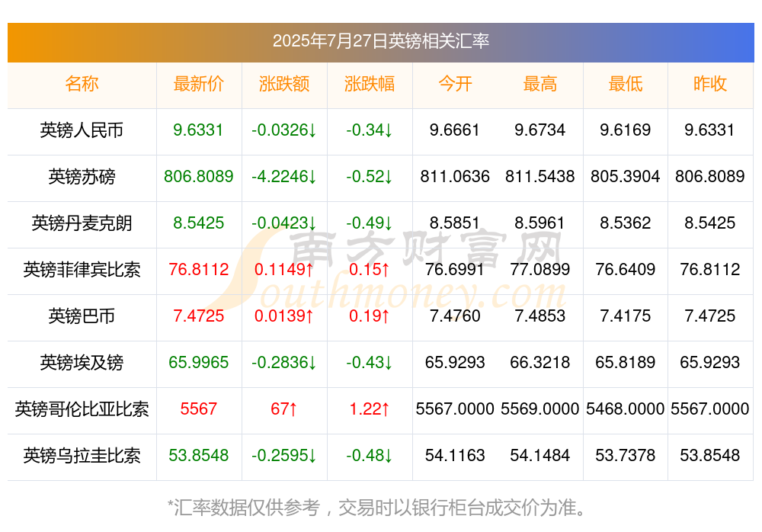762x532 pixels.
Task: Select the 最高 column header
Action: coord(540,84)
